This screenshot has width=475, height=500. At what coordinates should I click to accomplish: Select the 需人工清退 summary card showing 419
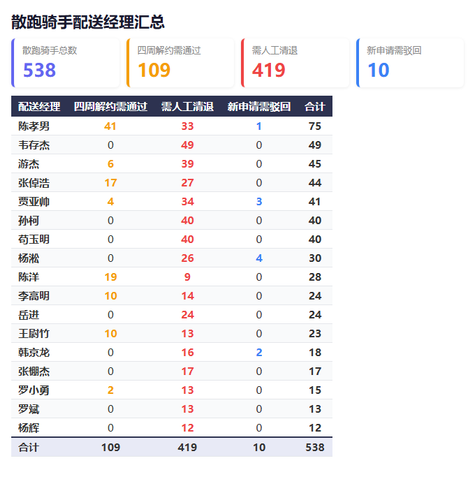[x=295, y=63]
